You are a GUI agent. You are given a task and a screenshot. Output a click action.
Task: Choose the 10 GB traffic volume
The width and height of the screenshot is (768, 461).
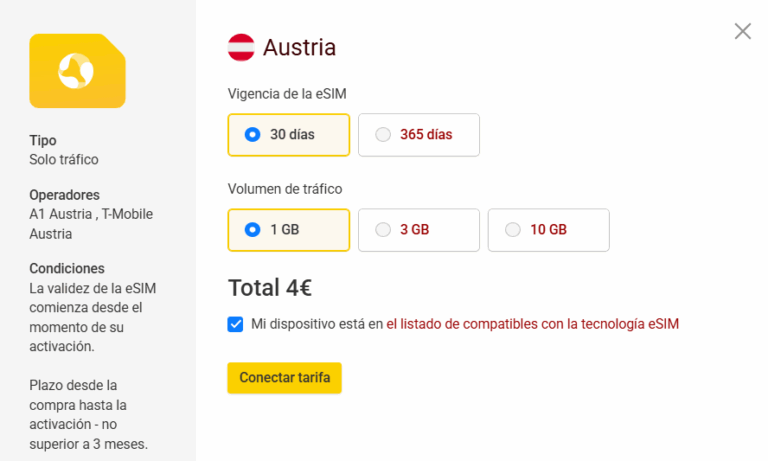click(x=548, y=229)
